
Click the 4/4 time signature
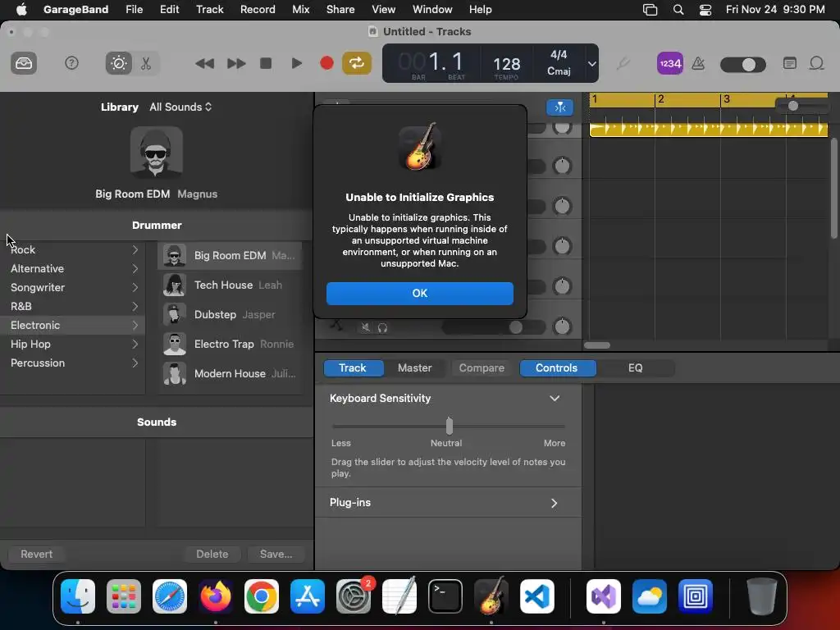559,55
